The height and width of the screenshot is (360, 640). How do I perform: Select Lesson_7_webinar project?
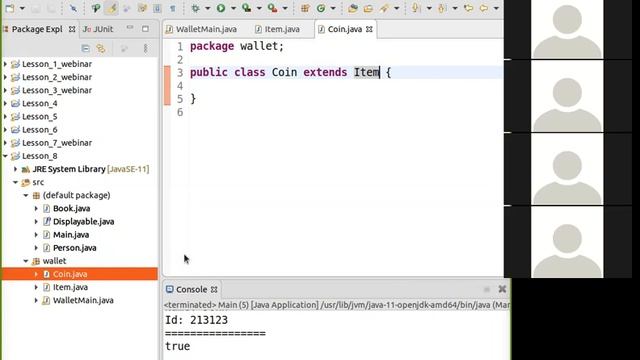(57, 143)
